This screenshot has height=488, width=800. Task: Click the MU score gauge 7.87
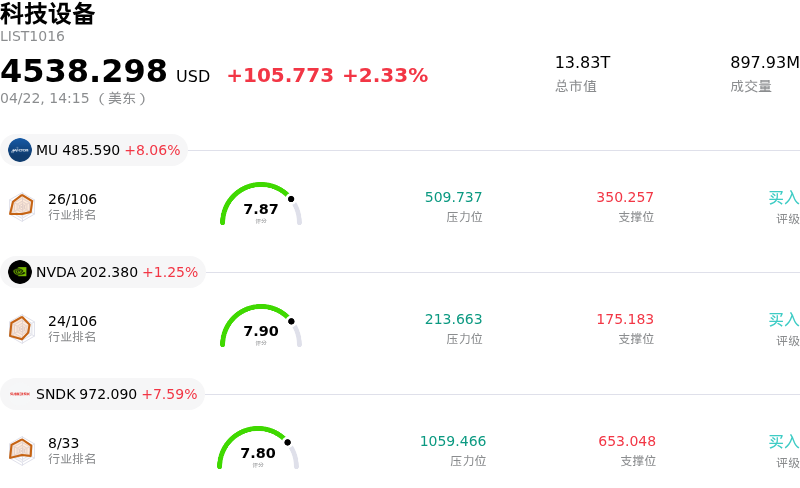tap(261, 206)
